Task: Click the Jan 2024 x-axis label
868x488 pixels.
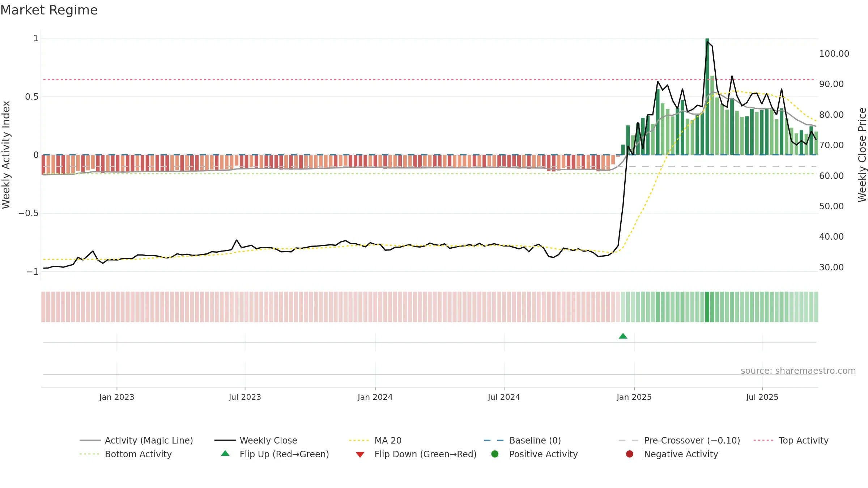Action: pos(375,397)
